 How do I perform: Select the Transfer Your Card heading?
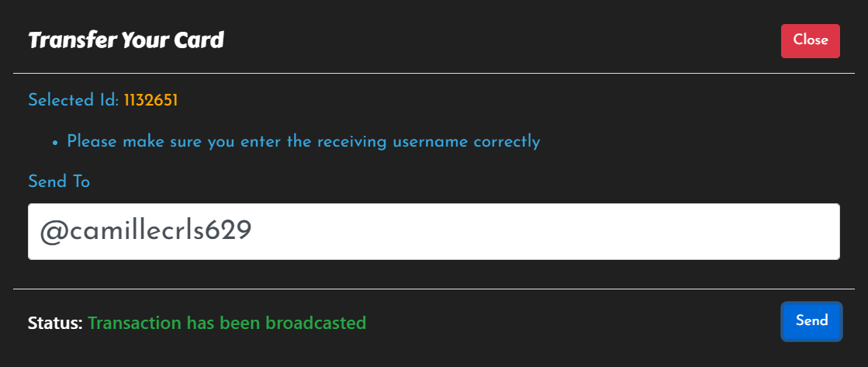click(126, 41)
